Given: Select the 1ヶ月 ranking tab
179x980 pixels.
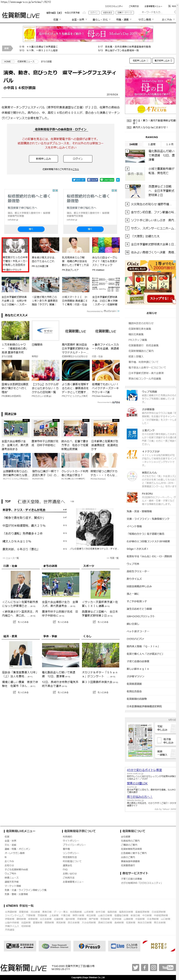Looking at the screenshot, I should click(x=169, y=144).
